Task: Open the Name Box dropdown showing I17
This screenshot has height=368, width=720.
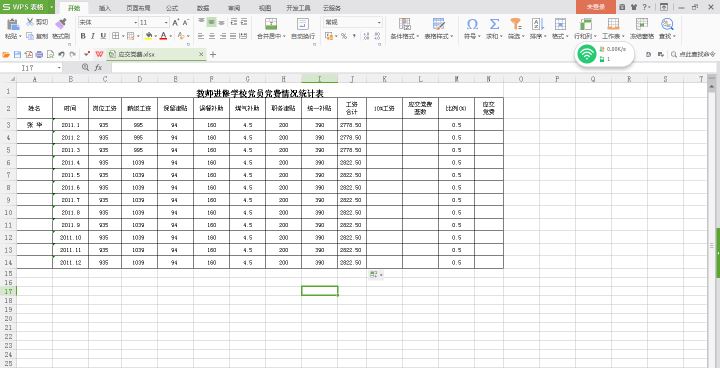Action: pyautogui.click(x=59, y=68)
